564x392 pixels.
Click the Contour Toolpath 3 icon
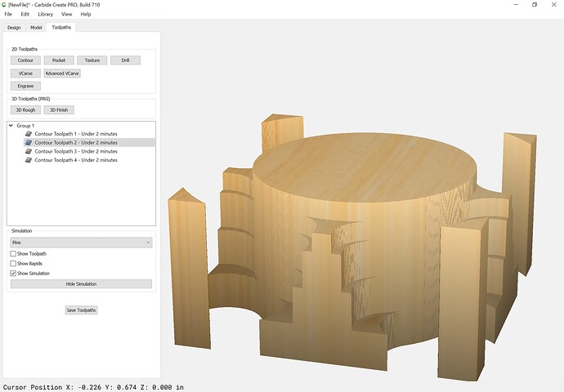[28, 152]
